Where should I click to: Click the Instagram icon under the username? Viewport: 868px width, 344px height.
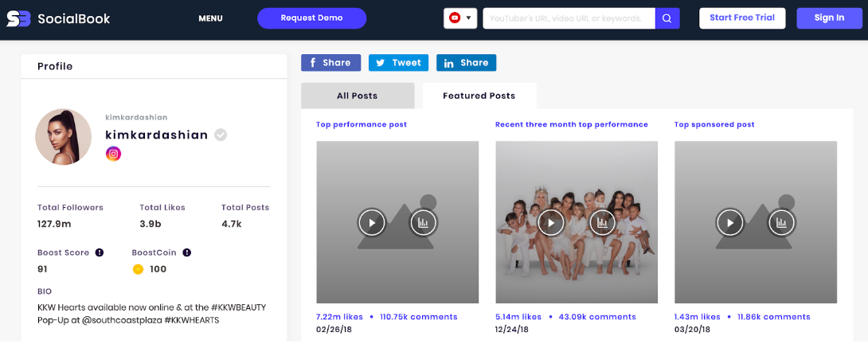pos(114,154)
